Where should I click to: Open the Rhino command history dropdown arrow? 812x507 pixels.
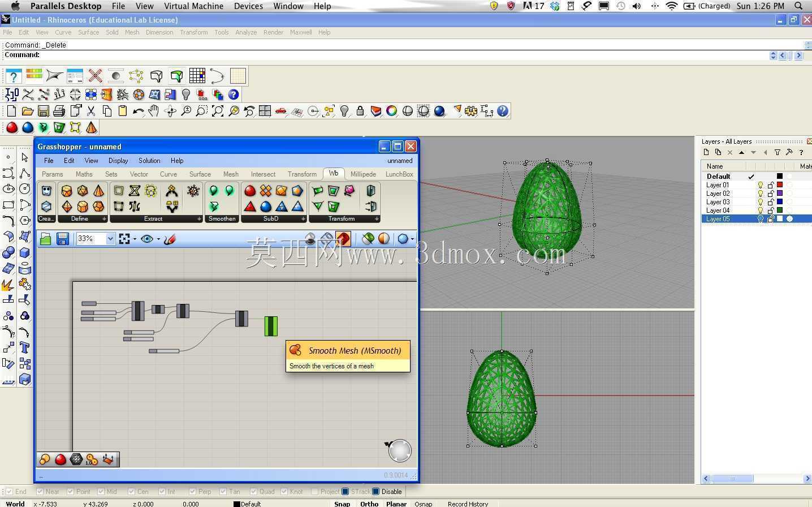(773, 55)
